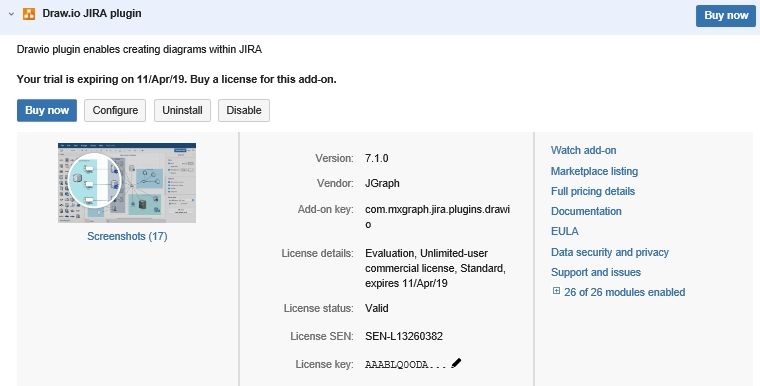Screen dimensions: 760x386
Task: Click the Buy now button in the header bar
Action: click(726, 16)
